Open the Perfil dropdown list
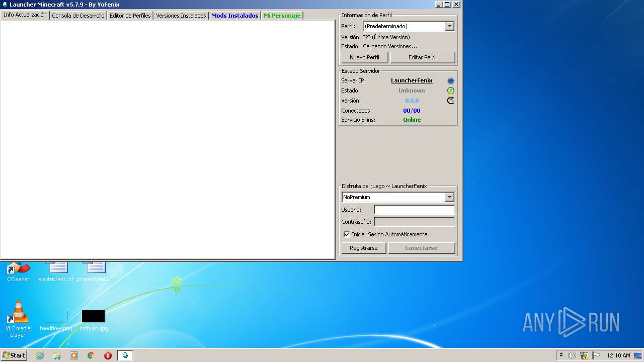Viewport: 644px width, 362px height. (x=450, y=26)
